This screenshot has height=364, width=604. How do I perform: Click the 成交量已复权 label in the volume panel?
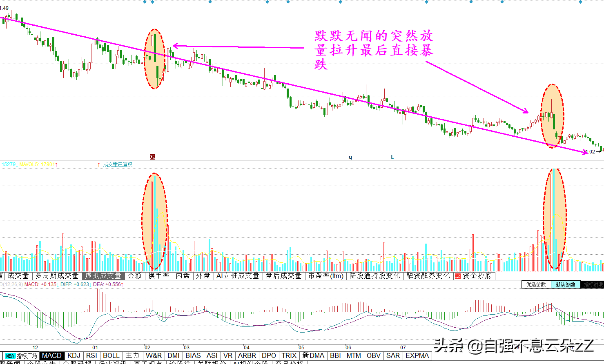(x=118, y=164)
